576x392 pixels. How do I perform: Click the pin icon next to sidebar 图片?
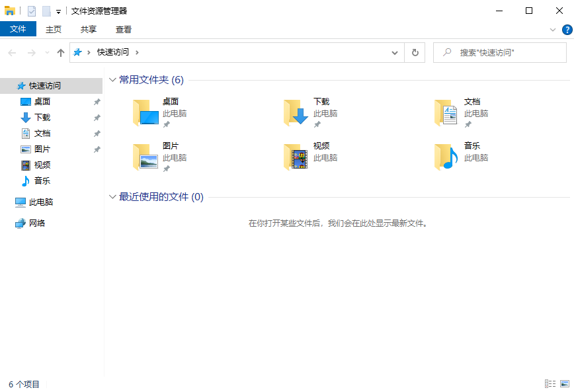[97, 149]
